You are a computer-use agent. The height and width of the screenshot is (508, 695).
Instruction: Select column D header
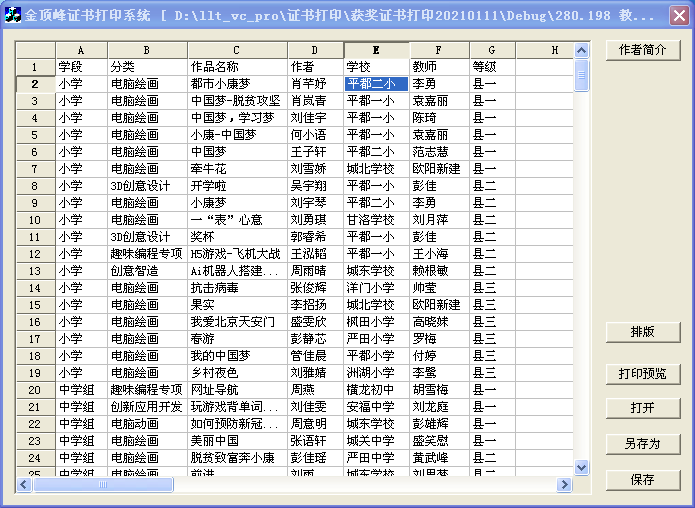tap(315, 50)
